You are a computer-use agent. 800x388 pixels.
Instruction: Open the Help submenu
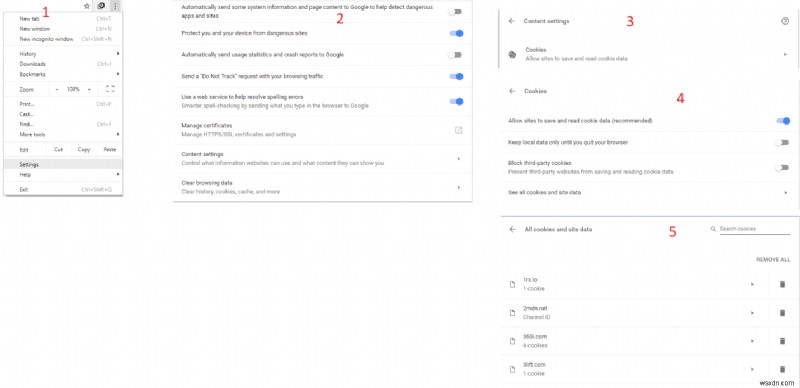(63, 175)
